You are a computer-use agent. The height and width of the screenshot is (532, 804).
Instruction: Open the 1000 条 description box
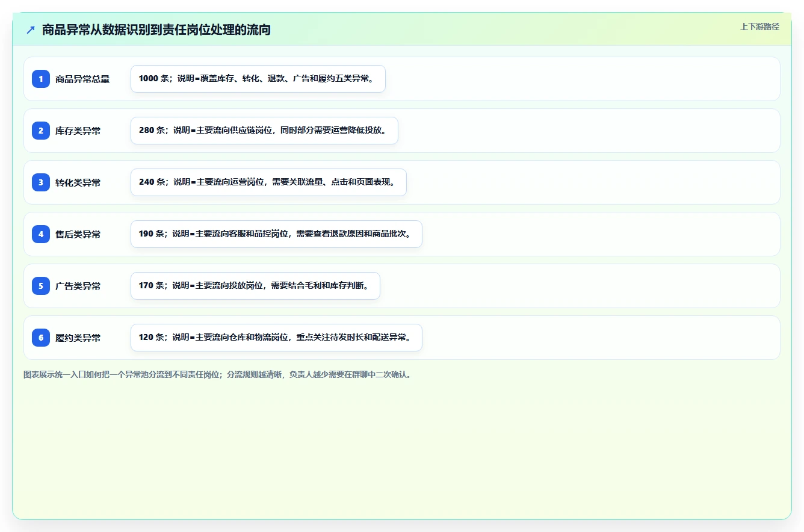[258, 79]
